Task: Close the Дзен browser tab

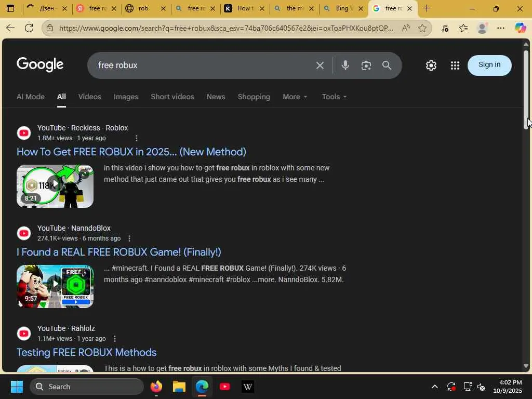Action: point(65,8)
